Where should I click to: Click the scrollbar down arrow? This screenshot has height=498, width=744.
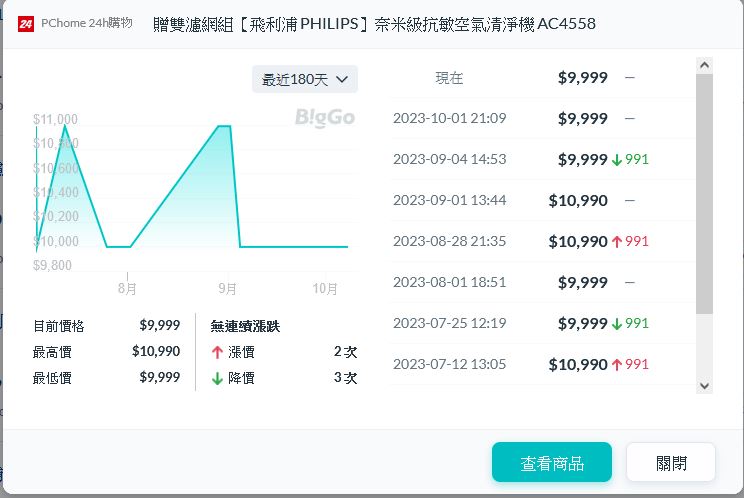pyautogui.click(x=703, y=385)
